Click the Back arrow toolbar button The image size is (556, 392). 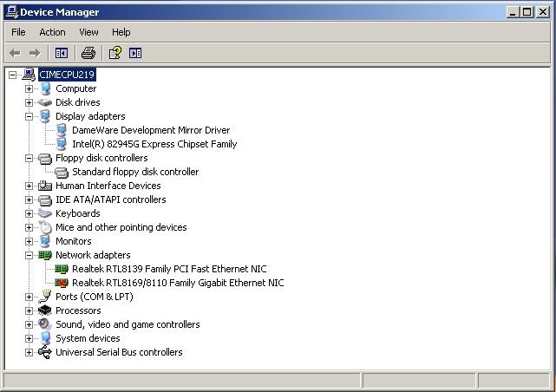[x=15, y=53]
